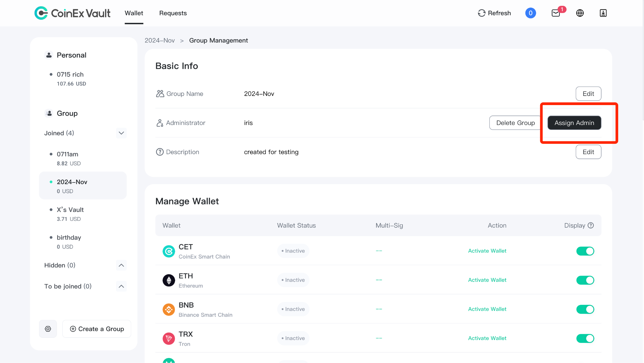
Task: Click the Inactive status badge for BNB
Action: pos(293,309)
